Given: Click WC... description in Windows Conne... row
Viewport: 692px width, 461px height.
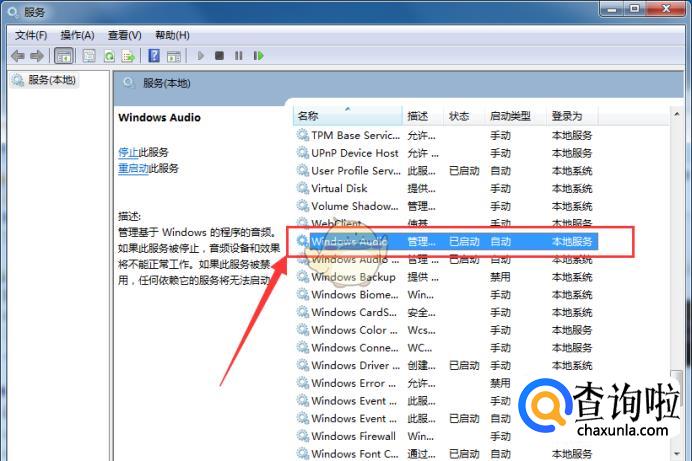Looking at the screenshot, I should click(420, 348).
